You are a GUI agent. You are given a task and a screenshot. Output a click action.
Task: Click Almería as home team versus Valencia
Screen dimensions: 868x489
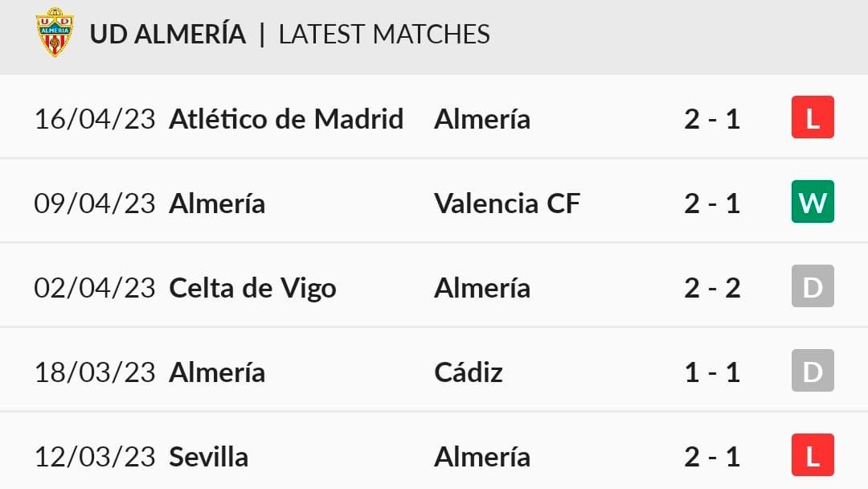click(x=217, y=203)
